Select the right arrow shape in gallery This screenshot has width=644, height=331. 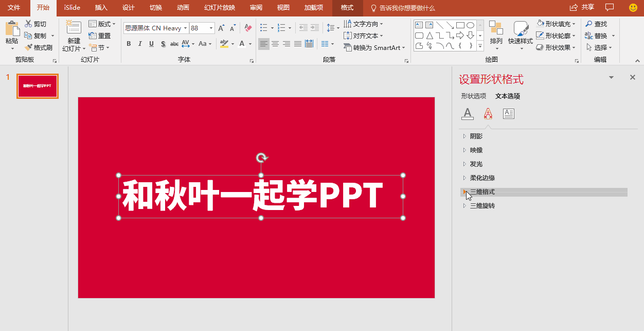pos(460,36)
